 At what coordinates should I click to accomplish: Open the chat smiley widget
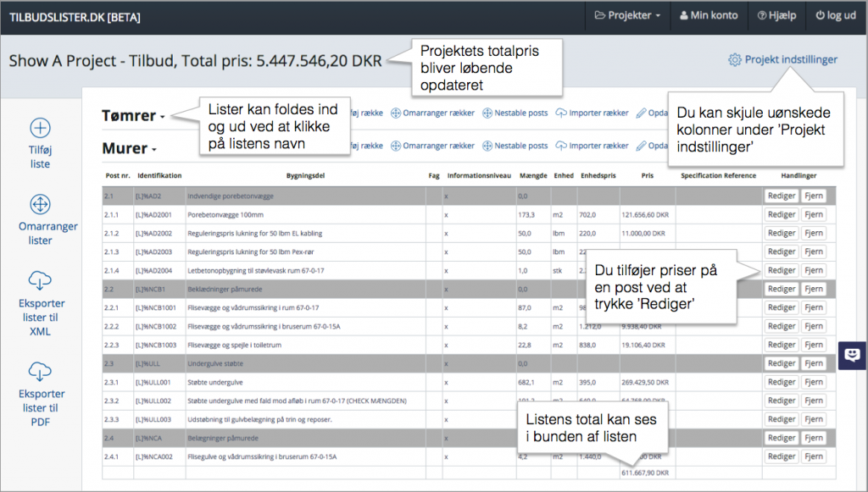click(853, 355)
